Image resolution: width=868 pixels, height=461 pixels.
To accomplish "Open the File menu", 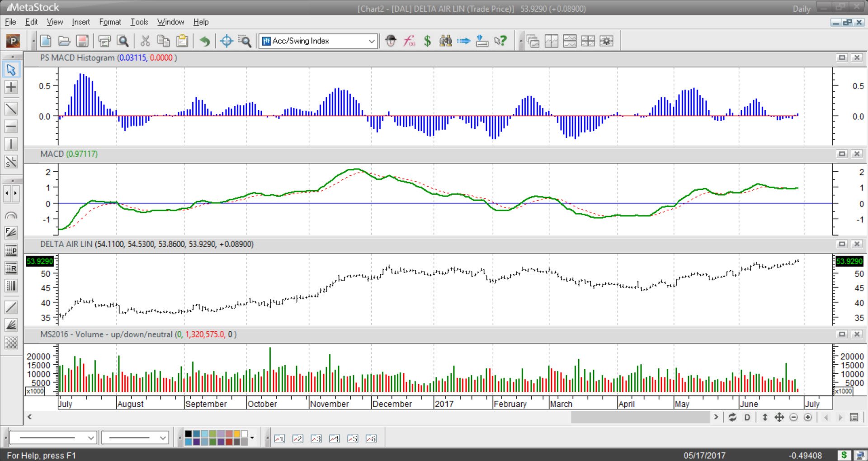I will point(10,22).
